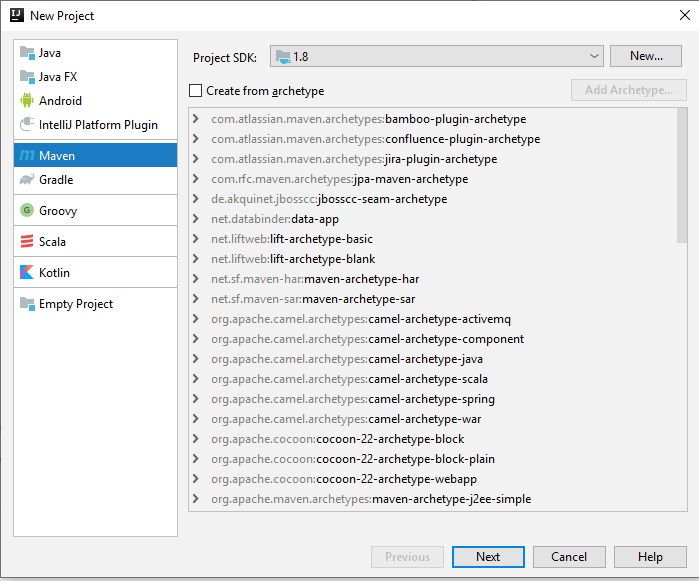Choose Empty Project option
Viewport: 699px width, 581px height.
pyautogui.click(x=95, y=304)
